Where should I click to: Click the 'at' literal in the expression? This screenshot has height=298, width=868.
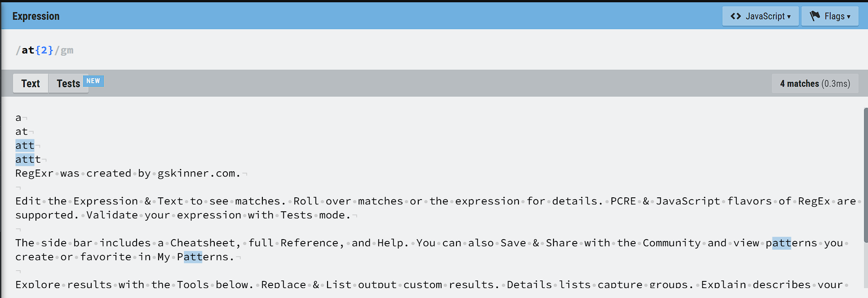[28, 50]
